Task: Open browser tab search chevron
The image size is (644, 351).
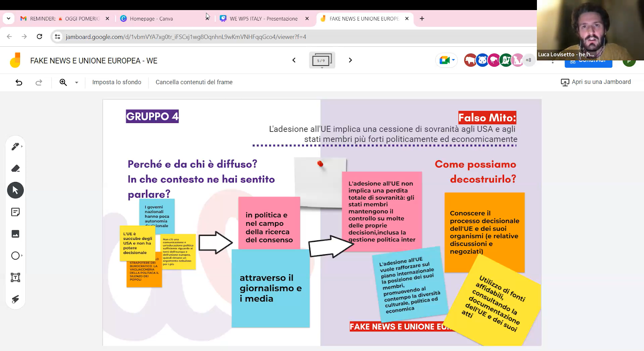Action: [x=8, y=19]
